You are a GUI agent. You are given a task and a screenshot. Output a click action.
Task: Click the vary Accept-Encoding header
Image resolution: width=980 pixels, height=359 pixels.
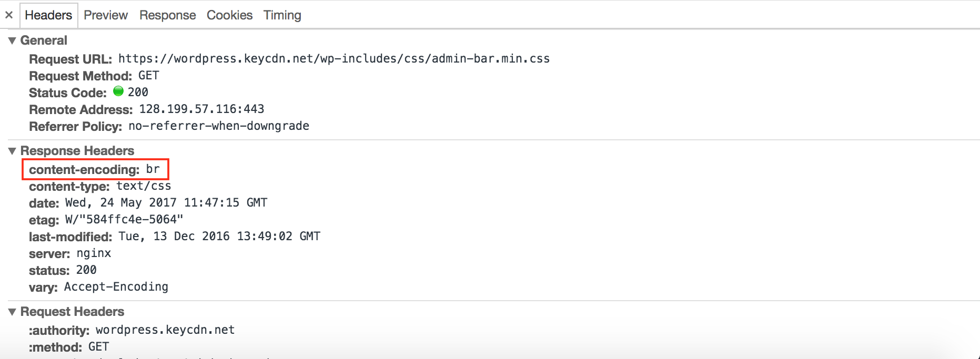[x=98, y=287]
